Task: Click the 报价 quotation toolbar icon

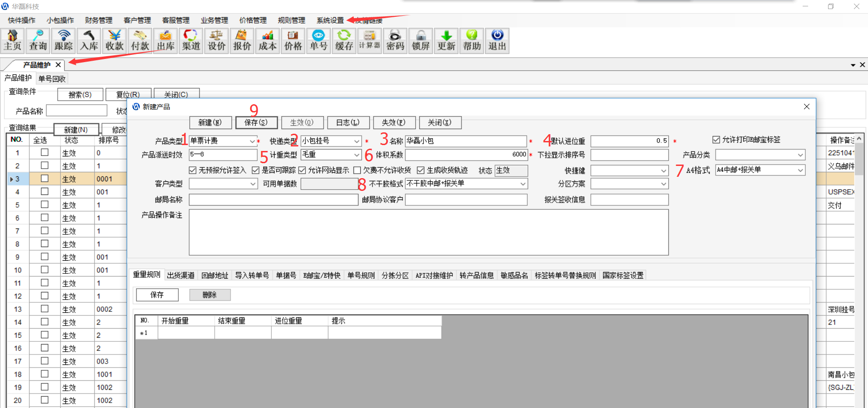Action: tap(242, 41)
